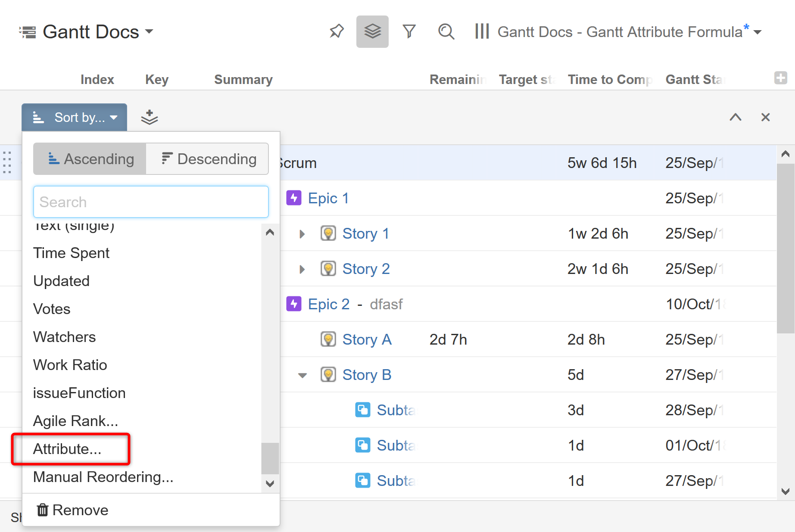Click the add column plus icon
The image size is (795, 532).
[x=780, y=78]
